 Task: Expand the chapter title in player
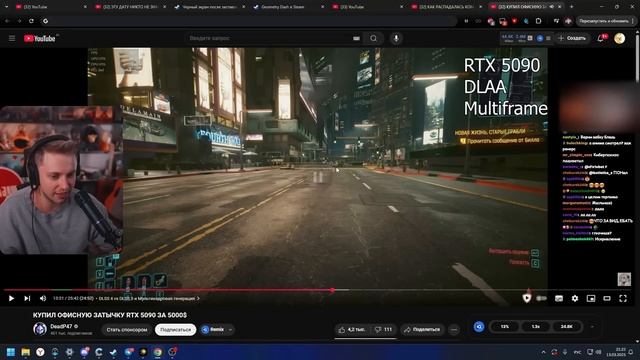click(149, 298)
